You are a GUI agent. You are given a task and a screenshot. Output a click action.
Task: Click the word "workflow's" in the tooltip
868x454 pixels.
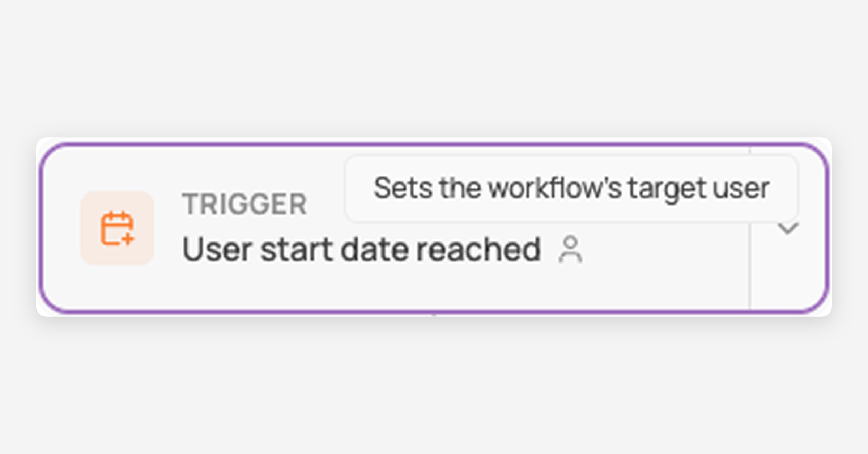pyautogui.click(x=555, y=188)
